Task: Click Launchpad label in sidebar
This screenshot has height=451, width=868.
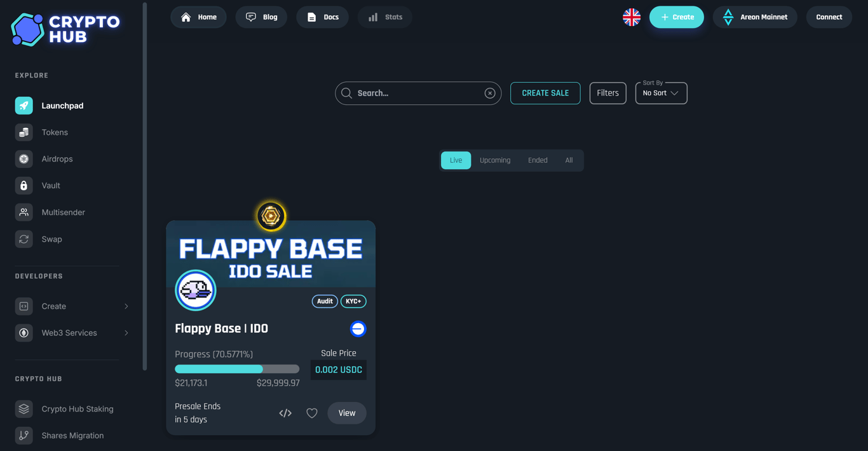Action: 62,106
